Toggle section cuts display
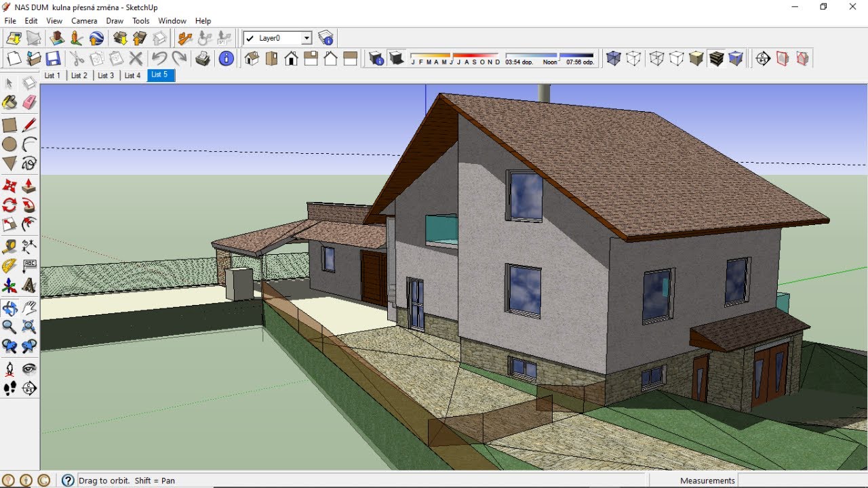The width and height of the screenshot is (868, 488). [802, 59]
